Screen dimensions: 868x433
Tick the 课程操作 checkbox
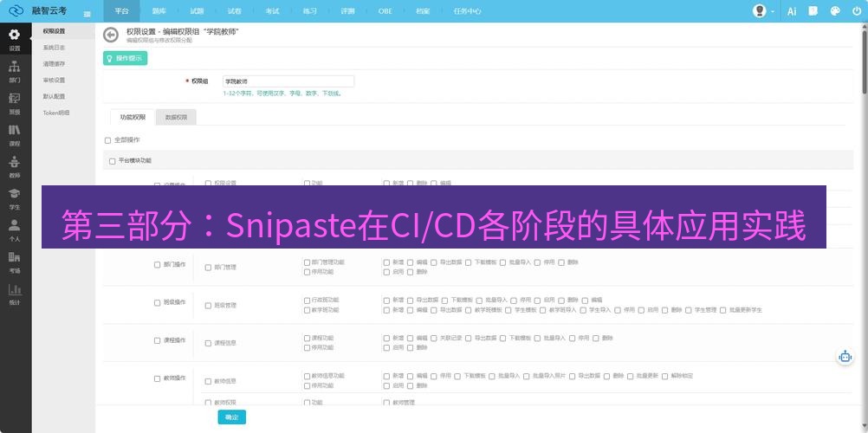157,340
